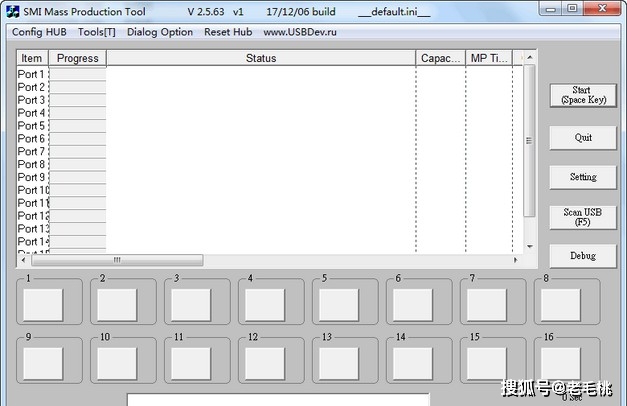This screenshot has height=406, width=627.
Task: Select the Port 2 row
Action: pos(270,87)
